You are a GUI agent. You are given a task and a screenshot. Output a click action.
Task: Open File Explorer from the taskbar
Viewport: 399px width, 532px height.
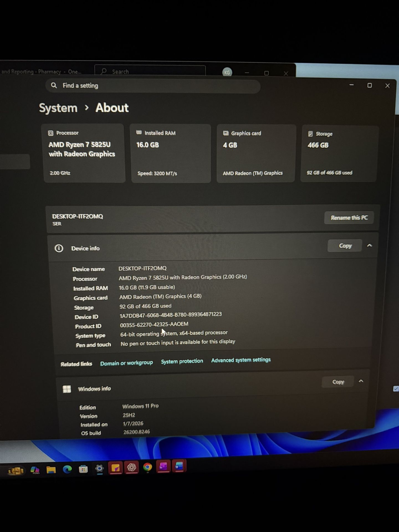tap(51, 470)
